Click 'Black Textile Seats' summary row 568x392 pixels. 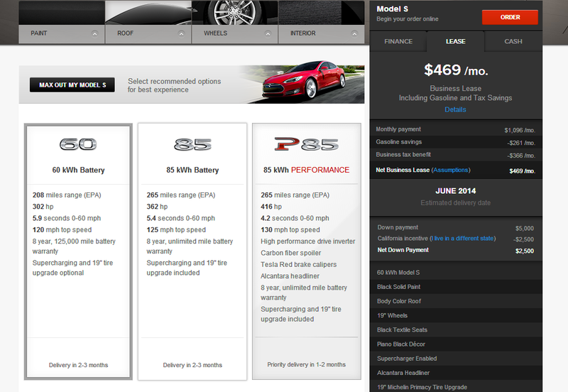coord(456,330)
